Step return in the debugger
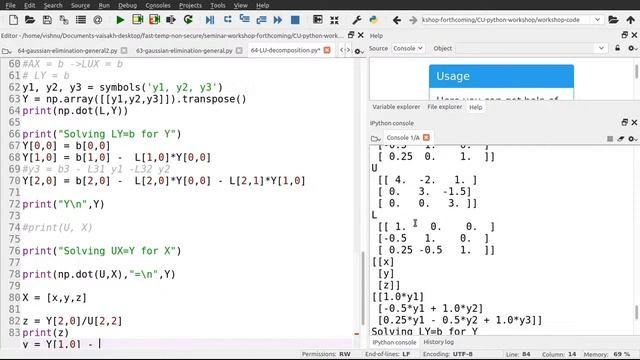This screenshot has width=640, height=360. [x=261, y=20]
